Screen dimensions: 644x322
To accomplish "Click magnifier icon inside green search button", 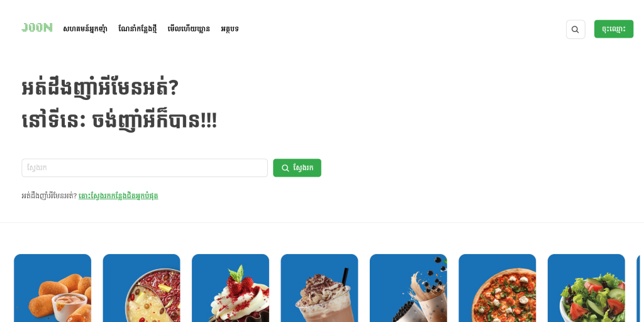I will 285,168.
